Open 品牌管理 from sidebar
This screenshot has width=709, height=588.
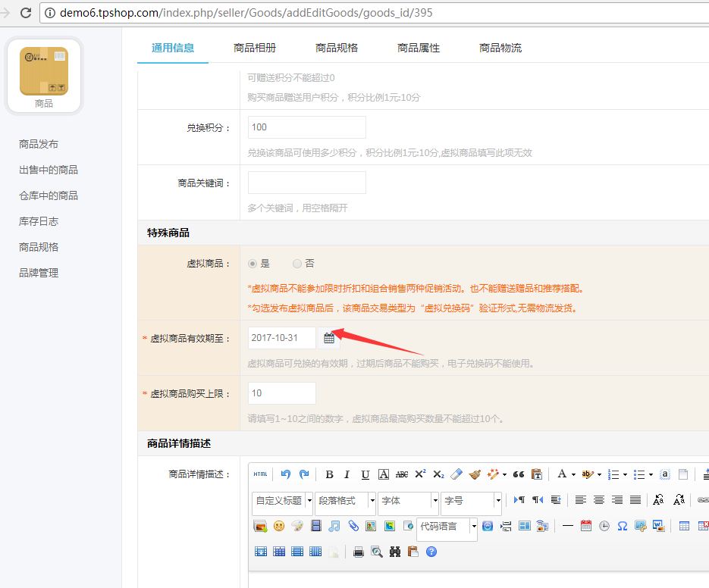click(39, 273)
